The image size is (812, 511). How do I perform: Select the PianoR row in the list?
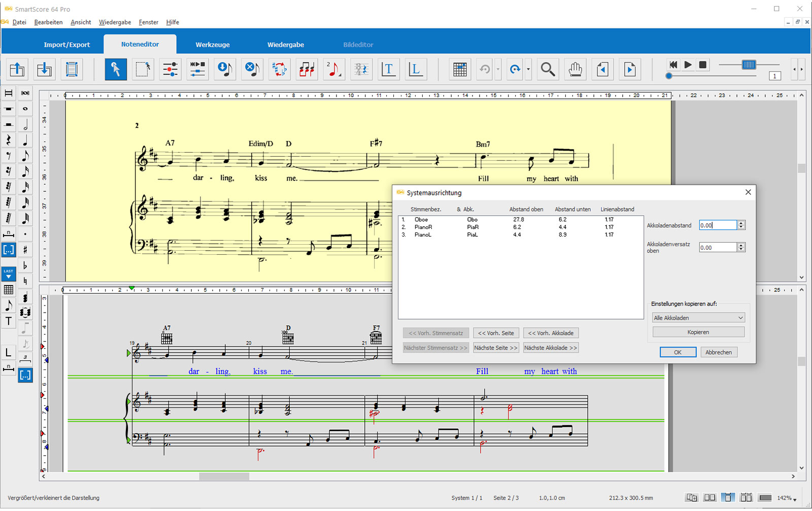(521, 227)
